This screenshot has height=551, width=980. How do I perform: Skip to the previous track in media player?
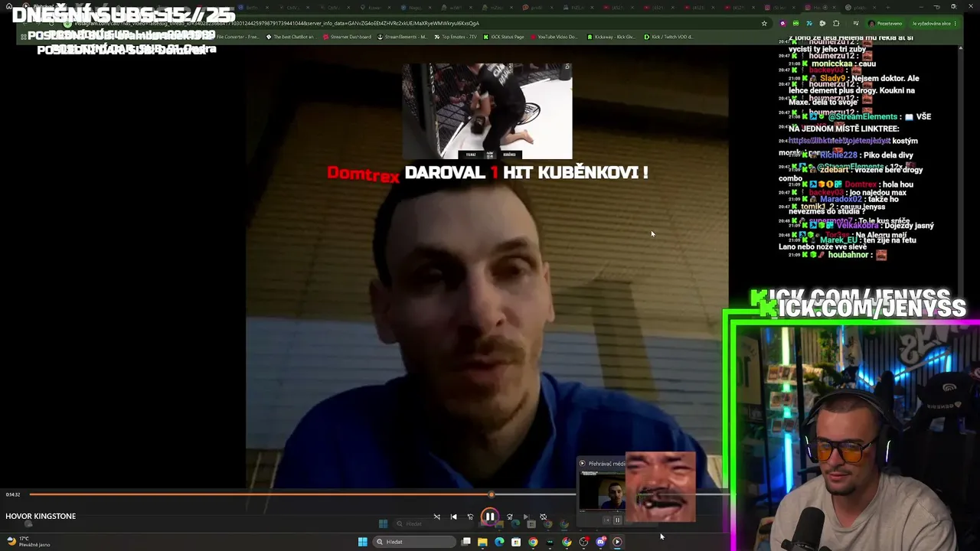click(453, 517)
